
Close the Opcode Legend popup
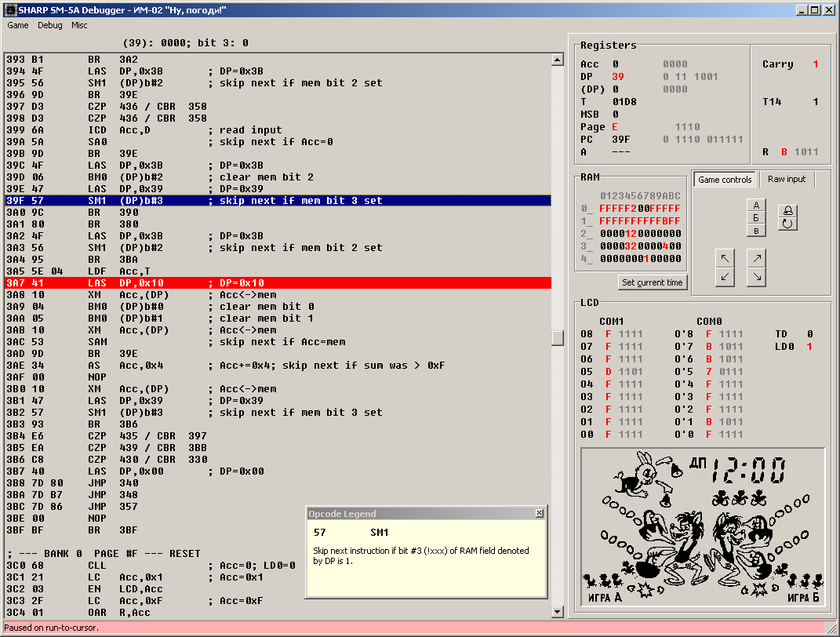(x=539, y=513)
